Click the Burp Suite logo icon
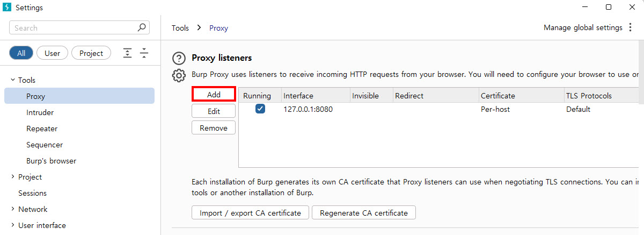The height and width of the screenshot is (235, 644). pos(7,8)
